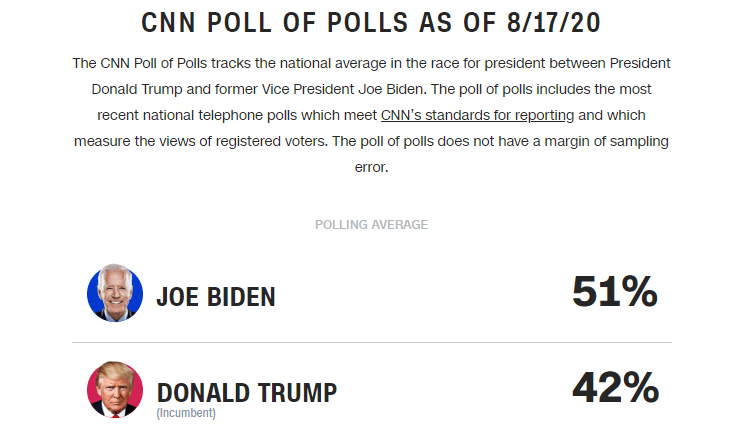Click the 42% polling figure
Viewport: 753px width, 435px height.
click(616, 387)
